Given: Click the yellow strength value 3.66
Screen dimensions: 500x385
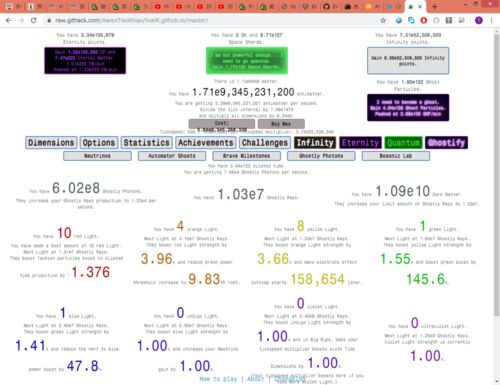Looking at the screenshot, I should pos(273,259).
